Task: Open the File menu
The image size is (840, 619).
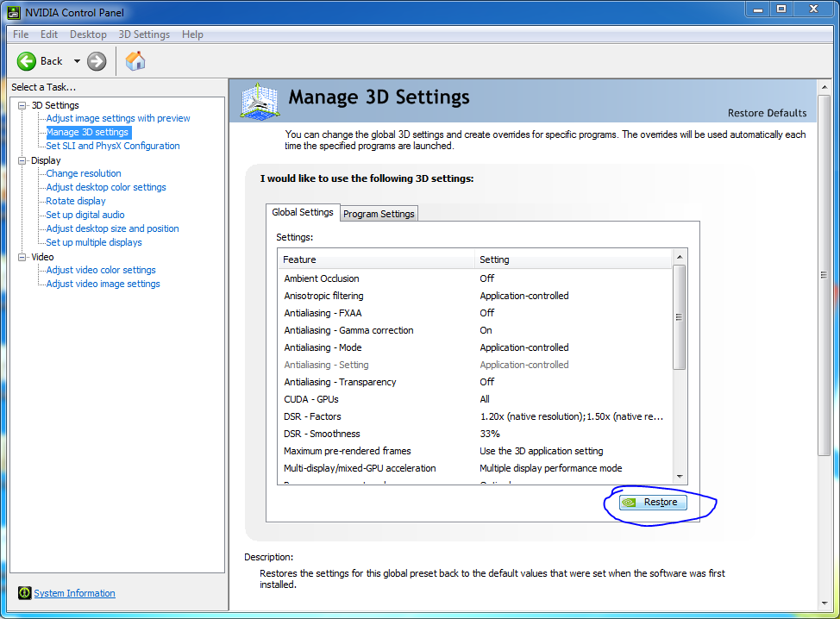Action: pyautogui.click(x=21, y=34)
